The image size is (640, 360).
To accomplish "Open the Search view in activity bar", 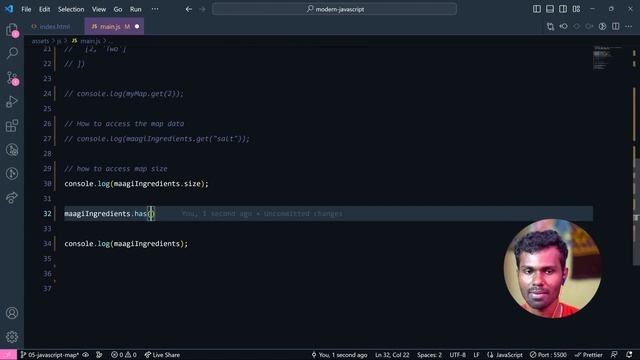I will [x=12, y=53].
